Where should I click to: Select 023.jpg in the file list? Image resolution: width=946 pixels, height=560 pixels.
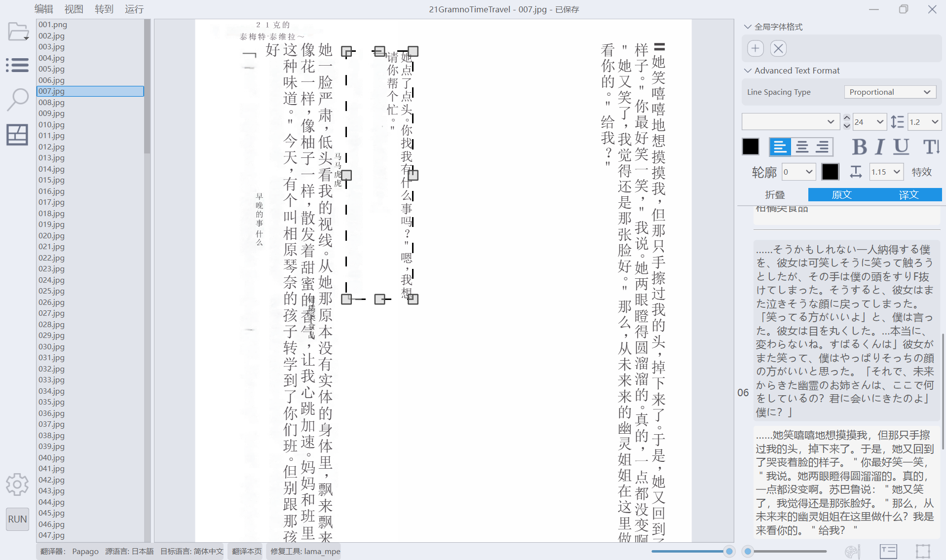click(x=90, y=269)
